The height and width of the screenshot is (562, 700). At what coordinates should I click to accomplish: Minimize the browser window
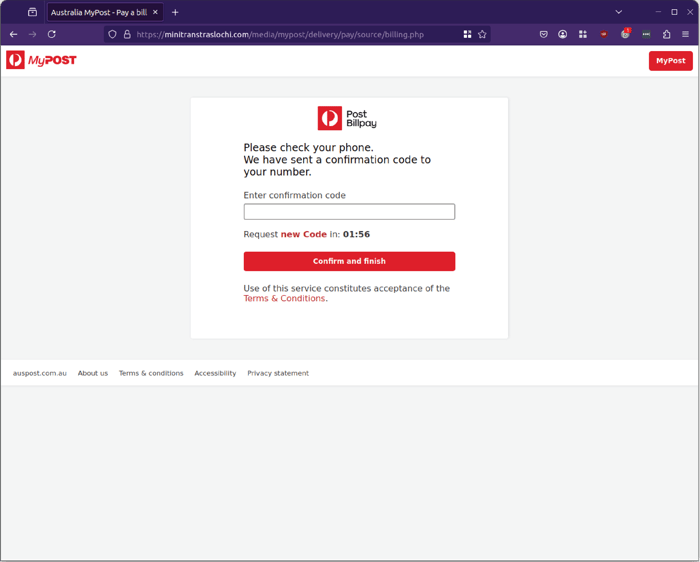(x=658, y=12)
